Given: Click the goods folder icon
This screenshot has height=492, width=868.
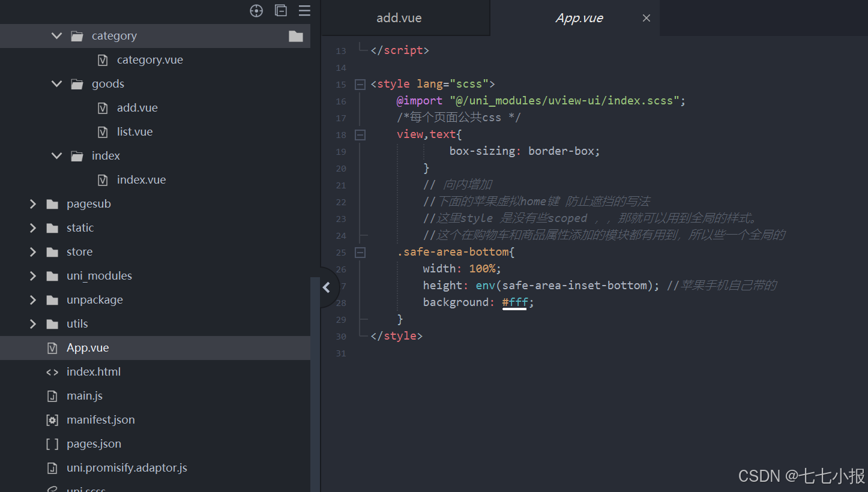Looking at the screenshot, I should [x=77, y=84].
